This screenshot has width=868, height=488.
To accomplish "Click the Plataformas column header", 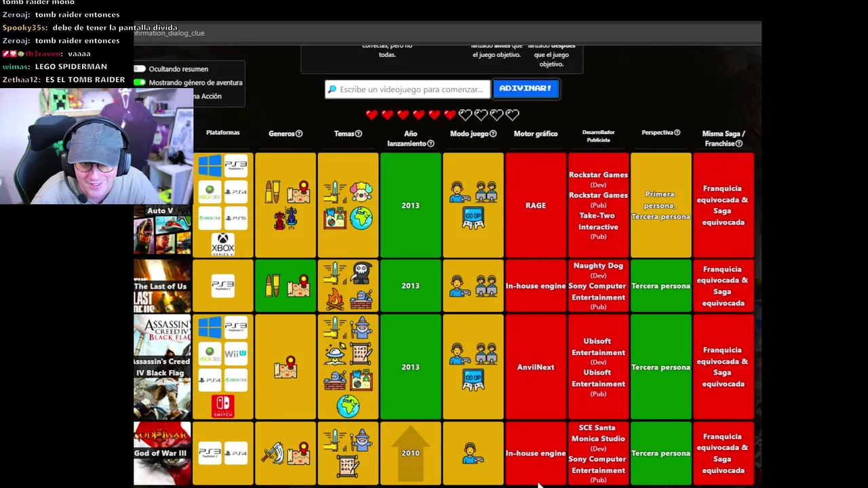I will (x=223, y=133).
